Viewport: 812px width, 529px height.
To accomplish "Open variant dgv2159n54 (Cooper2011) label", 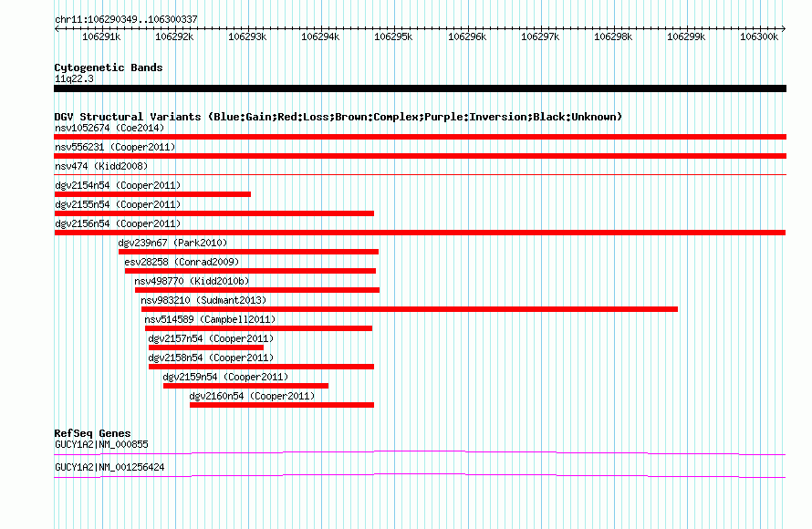I will pos(225,377).
